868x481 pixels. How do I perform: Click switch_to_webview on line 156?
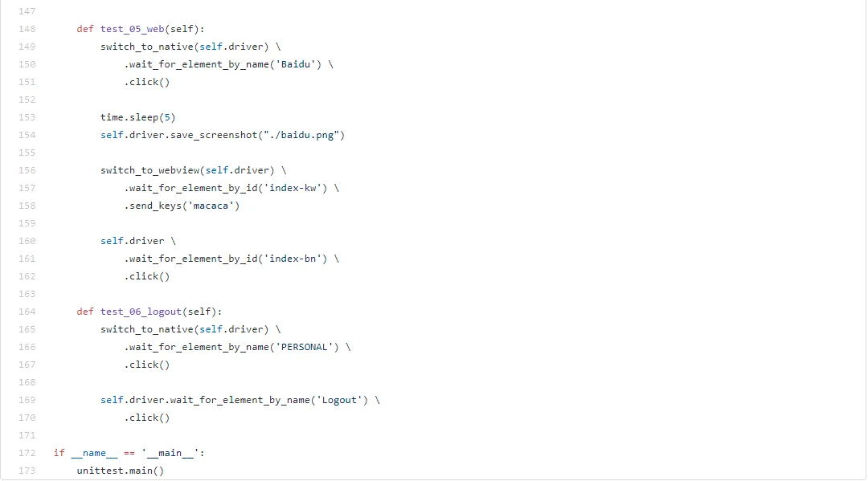tap(150, 171)
